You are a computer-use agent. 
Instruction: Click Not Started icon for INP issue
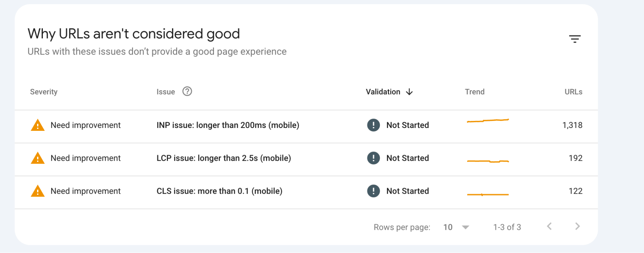tap(373, 125)
